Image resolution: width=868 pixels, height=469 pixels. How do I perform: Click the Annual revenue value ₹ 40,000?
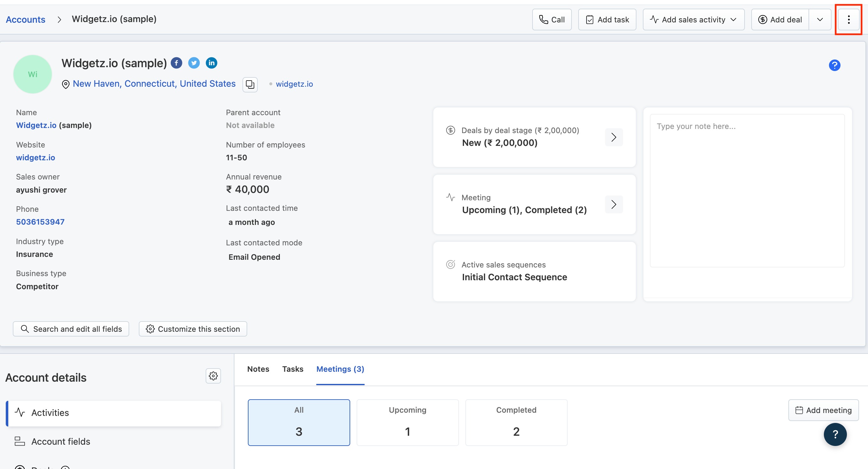click(248, 189)
